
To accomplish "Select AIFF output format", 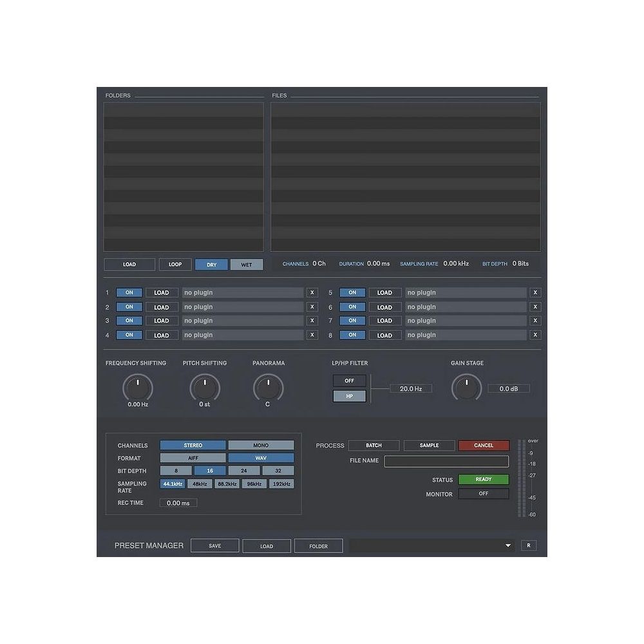I will pos(192,458).
